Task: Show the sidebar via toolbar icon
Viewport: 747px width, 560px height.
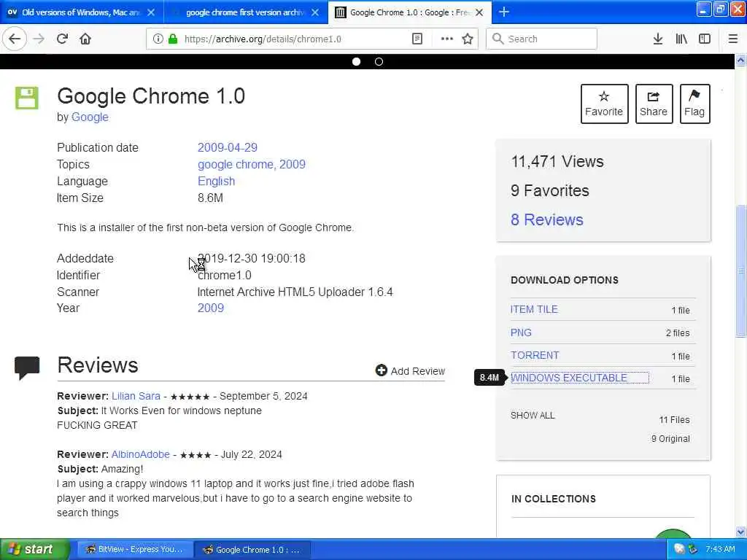Action: pyautogui.click(x=705, y=39)
